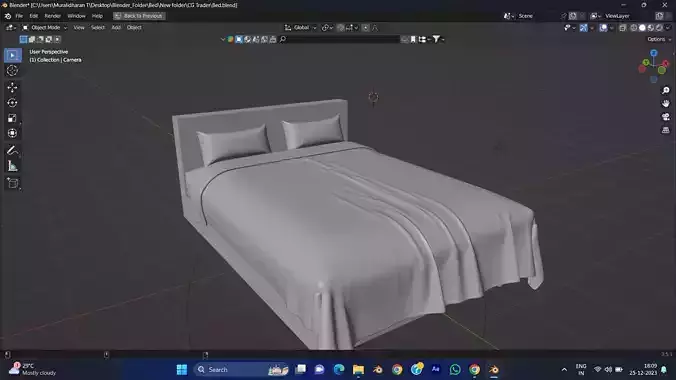Viewport: 676px width, 380px height.
Task: Click the add view layer icon
Action: [x=659, y=16]
